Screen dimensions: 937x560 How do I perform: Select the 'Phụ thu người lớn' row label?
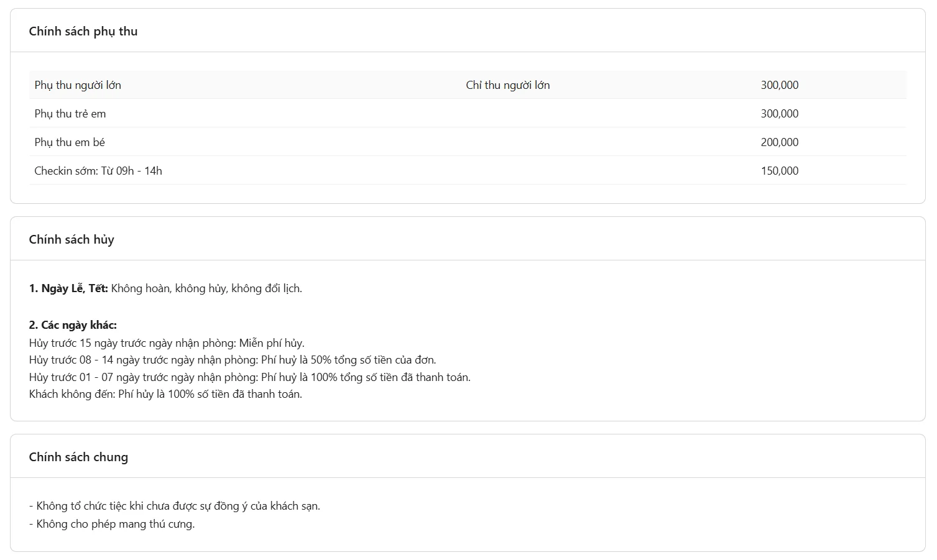click(x=78, y=85)
